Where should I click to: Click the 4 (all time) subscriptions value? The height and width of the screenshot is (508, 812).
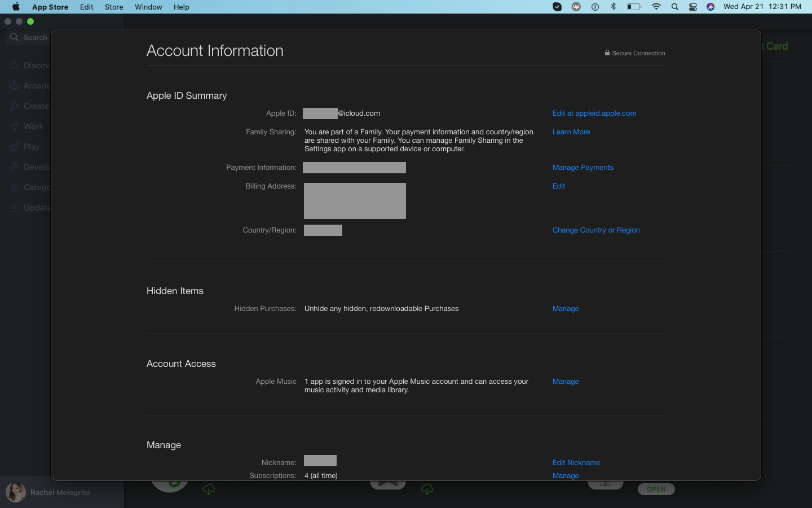pos(321,476)
